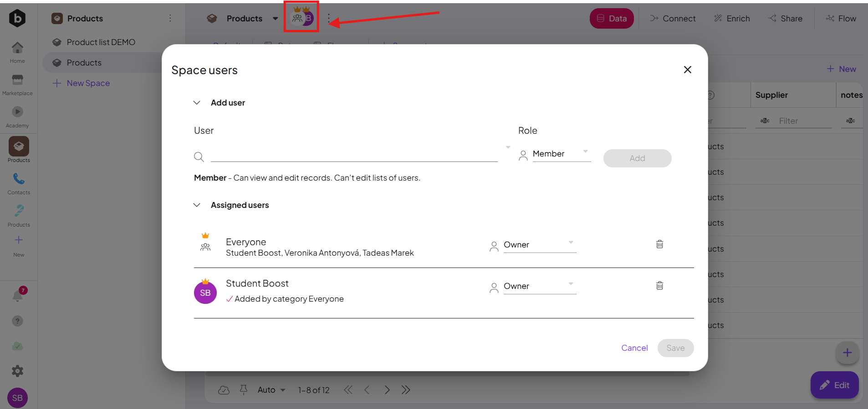The image size is (868, 409).
Task: Click the Cancel link
Action: pos(634,348)
